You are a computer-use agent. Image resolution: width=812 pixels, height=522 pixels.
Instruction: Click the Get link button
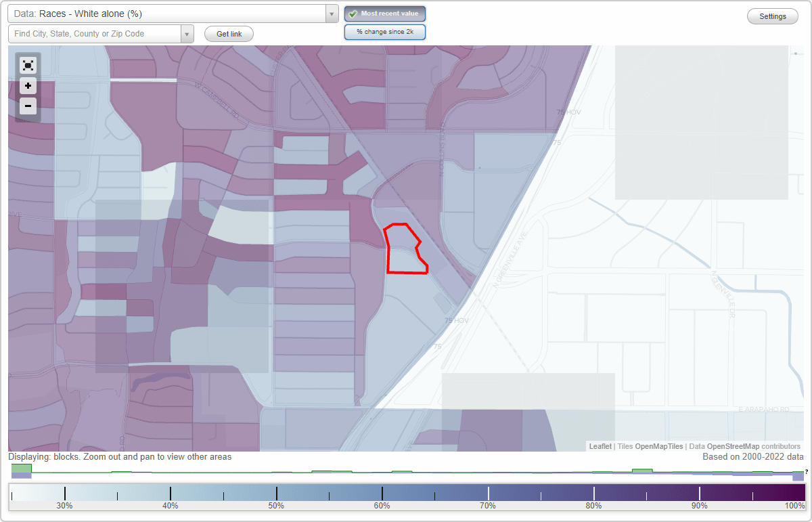229,34
